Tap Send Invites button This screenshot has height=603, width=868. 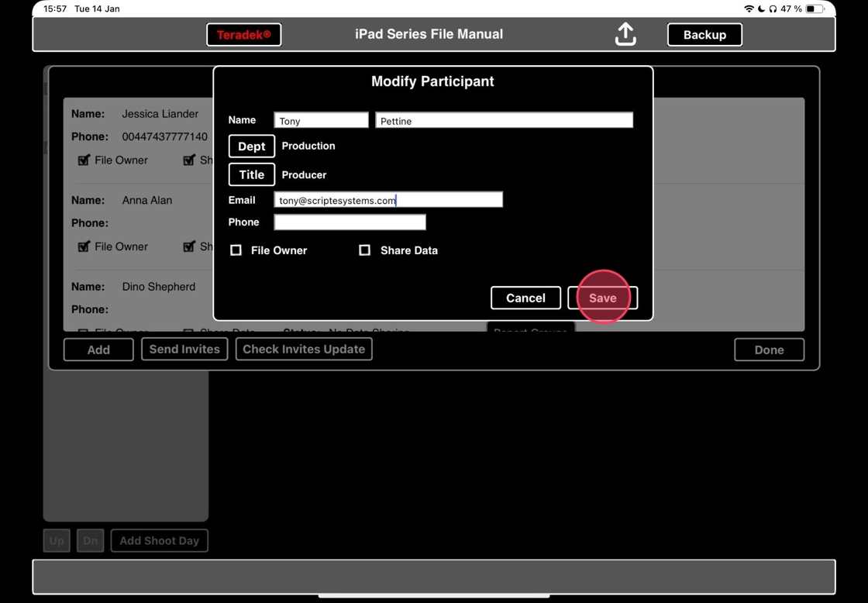point(184,349)
